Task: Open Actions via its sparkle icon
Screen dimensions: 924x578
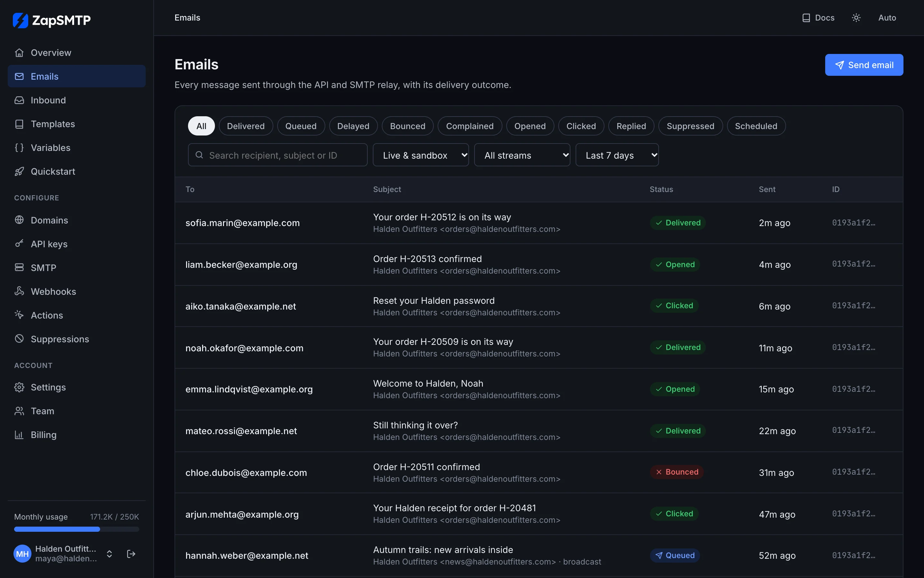Action: (x=19, y=315)
